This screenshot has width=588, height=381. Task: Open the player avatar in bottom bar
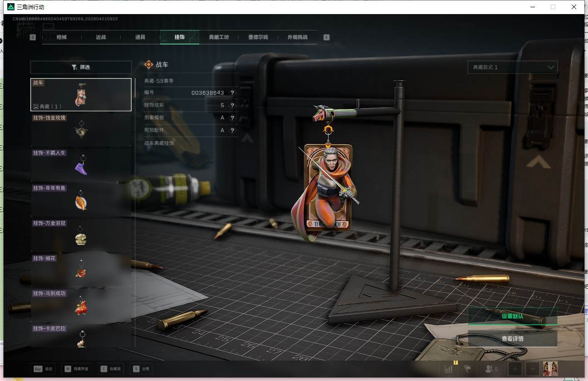click(x=550, y=369)
